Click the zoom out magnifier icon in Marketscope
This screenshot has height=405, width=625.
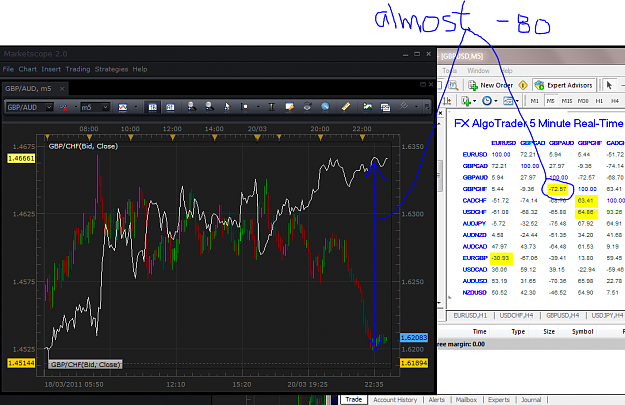[x=209, y=106]
